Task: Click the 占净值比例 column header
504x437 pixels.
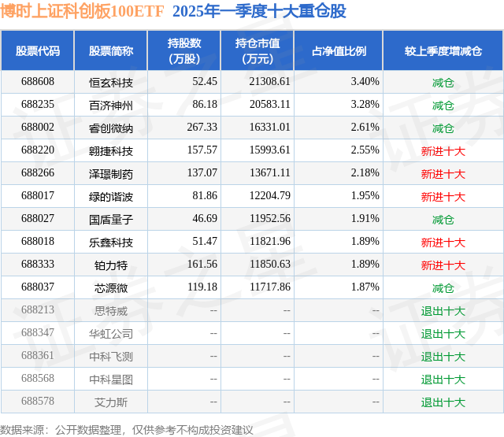Action: [x=339, y=50]
